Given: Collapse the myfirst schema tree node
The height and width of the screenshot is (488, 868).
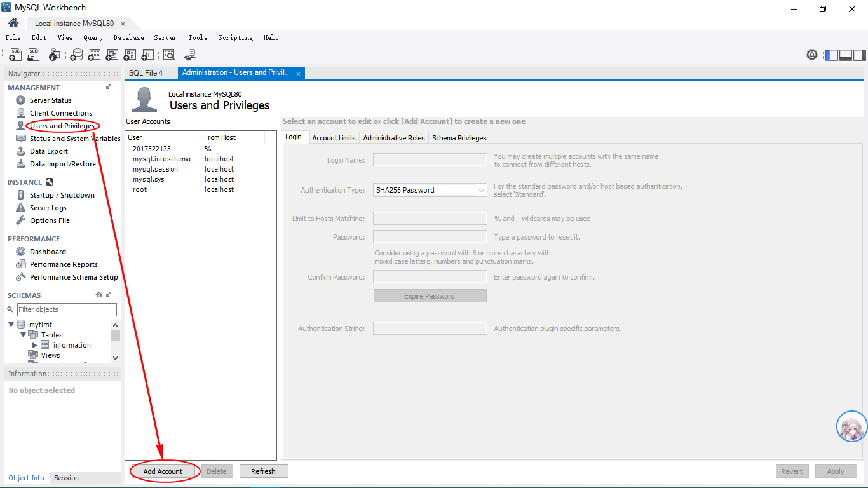Looking at the screenshot, I should point(11,325).
